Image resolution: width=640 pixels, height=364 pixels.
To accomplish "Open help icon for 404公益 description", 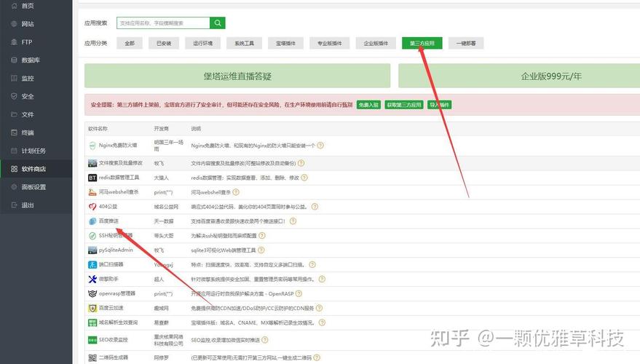I will tap(315, 207).
